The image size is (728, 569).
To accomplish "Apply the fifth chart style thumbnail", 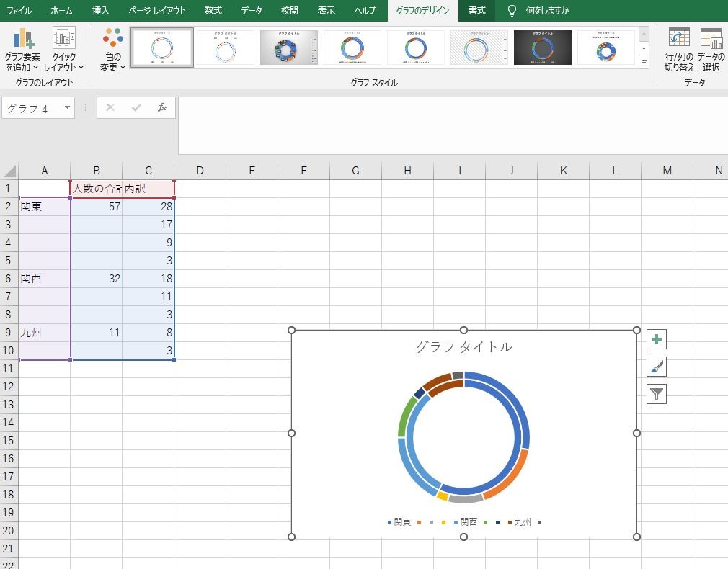I will coord(415,48).
